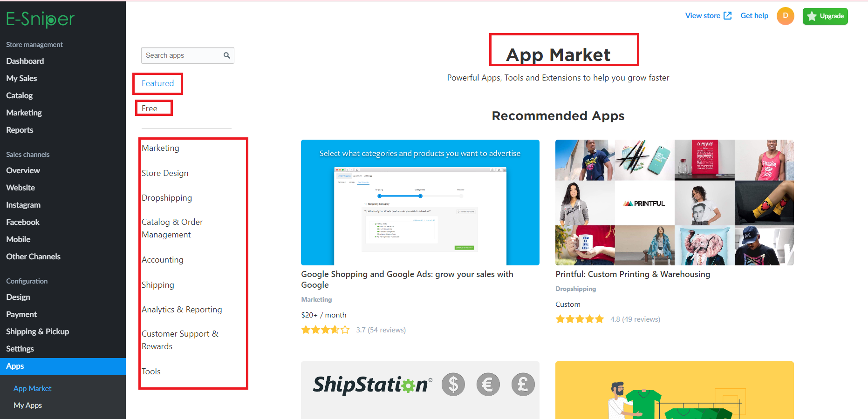This screenshot has width=868, height=419.
Task: Click the Upgrade star button
Action: click(825, 16)
